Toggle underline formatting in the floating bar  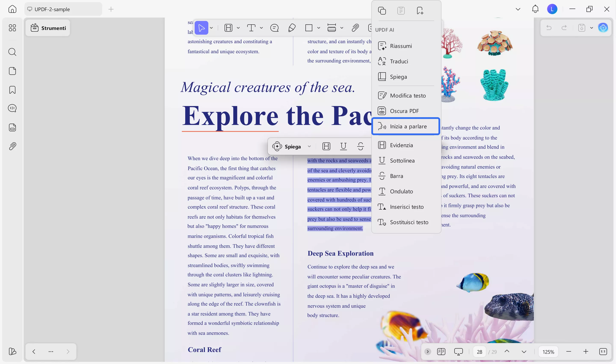pyautogui.click(x=344, y=146)
